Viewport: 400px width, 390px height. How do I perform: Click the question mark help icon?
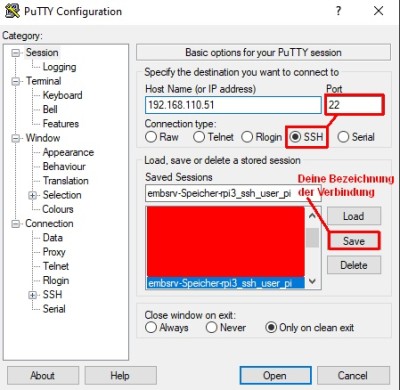tap(338, 11)
